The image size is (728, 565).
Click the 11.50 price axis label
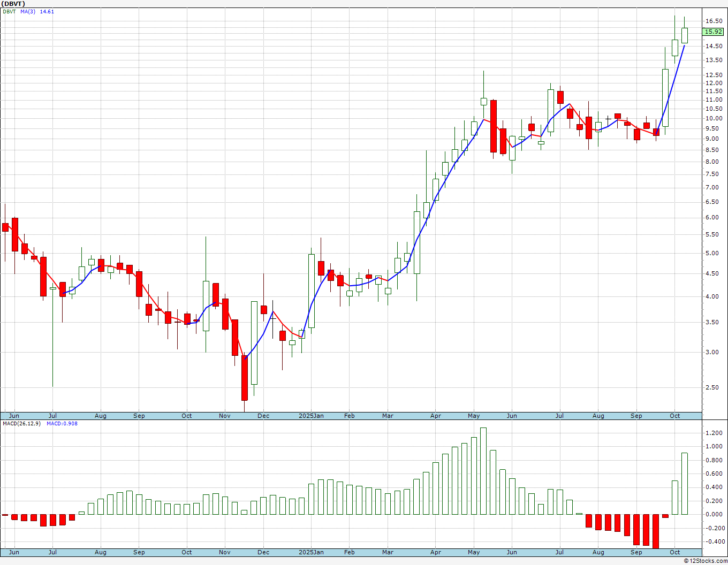(x=714, y=91)
